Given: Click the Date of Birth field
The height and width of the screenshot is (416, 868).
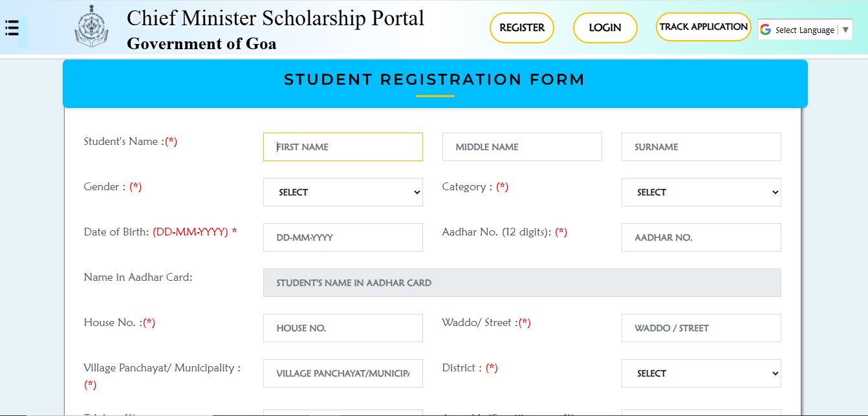Looking at the screenshot, I should coord(343,237).
